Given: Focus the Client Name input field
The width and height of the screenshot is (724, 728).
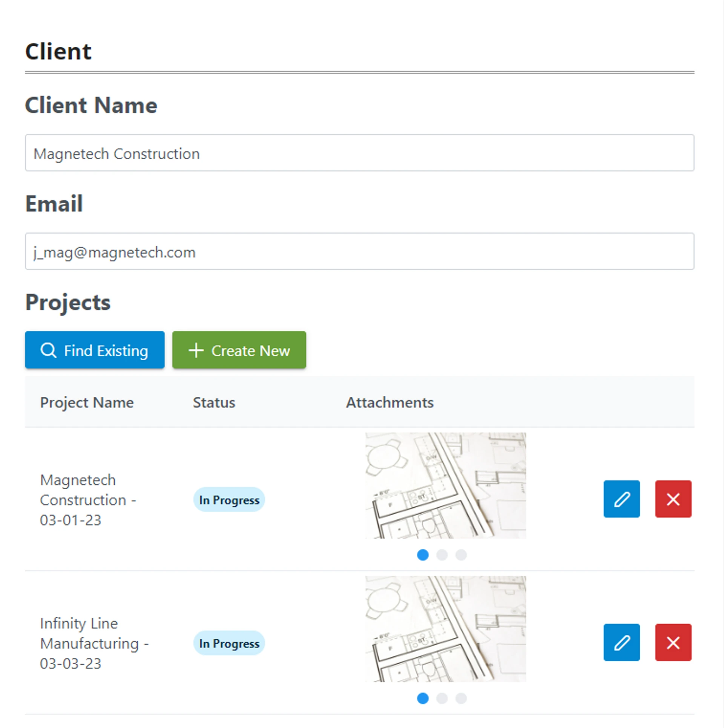Looking at the screenshot, I should (x=359, y=153).
